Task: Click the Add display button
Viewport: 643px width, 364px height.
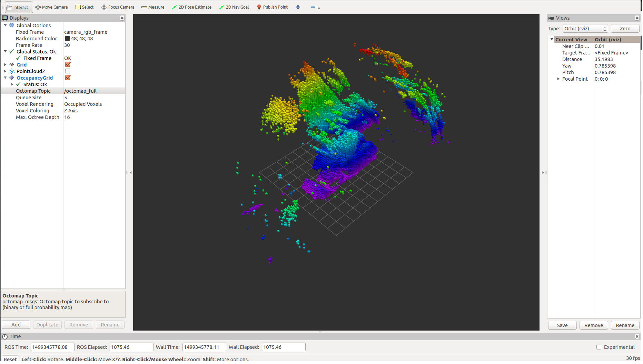Action: 16,325
